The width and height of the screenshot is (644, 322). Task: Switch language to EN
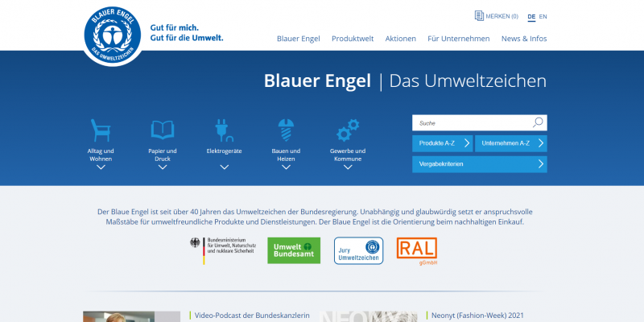pos(543,17)
